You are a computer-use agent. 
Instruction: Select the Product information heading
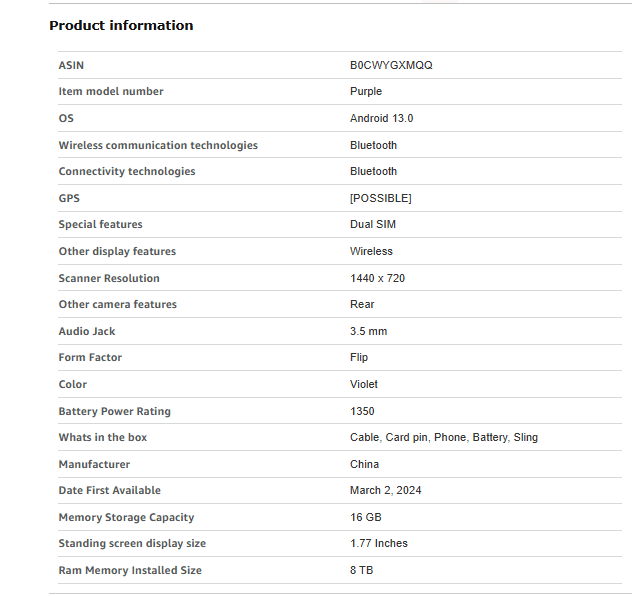point(121,25)
